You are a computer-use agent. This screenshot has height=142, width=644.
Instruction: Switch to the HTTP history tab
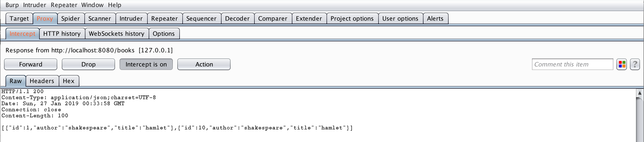tap(62, 34)
